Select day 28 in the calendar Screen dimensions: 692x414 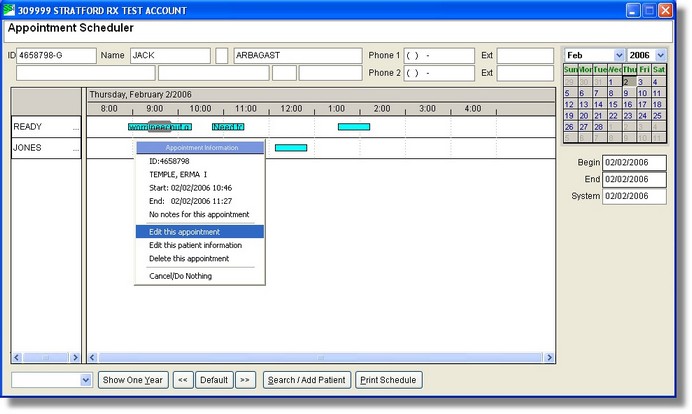click(598, 127)
